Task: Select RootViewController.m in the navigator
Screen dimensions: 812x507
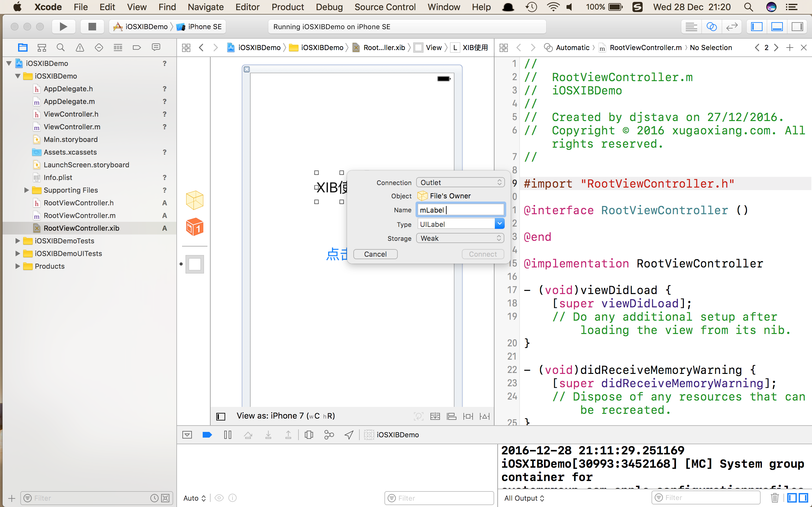Action: [x=80, y=215]
